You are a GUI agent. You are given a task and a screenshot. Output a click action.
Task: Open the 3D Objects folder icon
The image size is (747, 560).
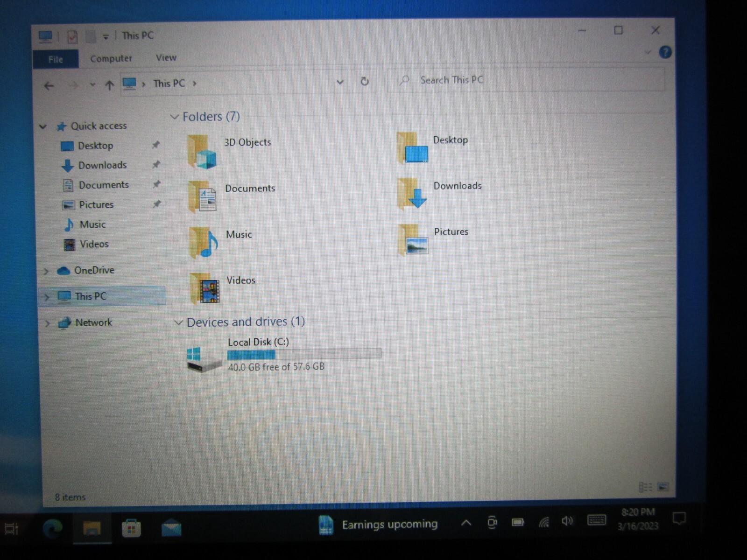(202, 152)
